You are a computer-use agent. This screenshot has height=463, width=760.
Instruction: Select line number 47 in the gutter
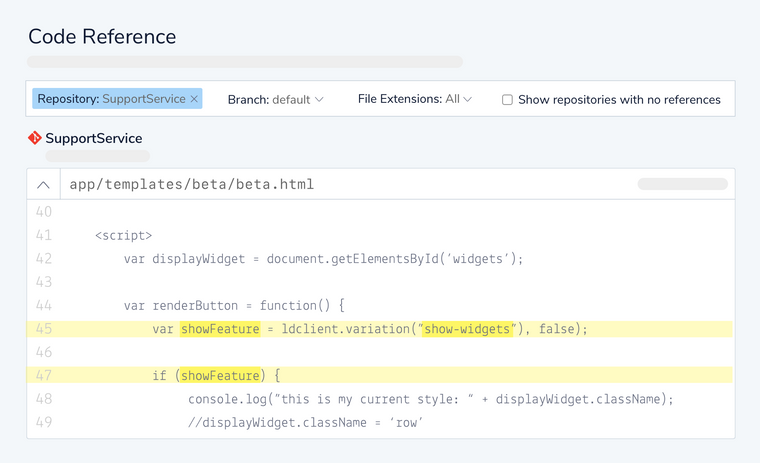click(43, 376)
